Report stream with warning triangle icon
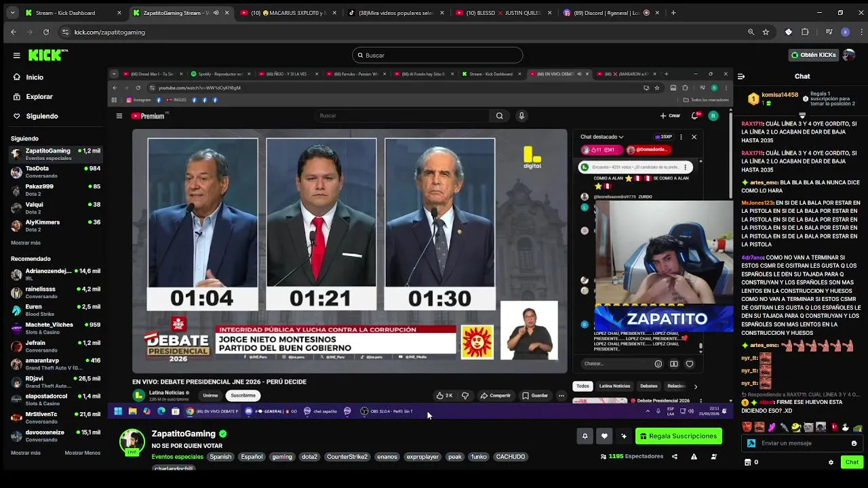 694,457
